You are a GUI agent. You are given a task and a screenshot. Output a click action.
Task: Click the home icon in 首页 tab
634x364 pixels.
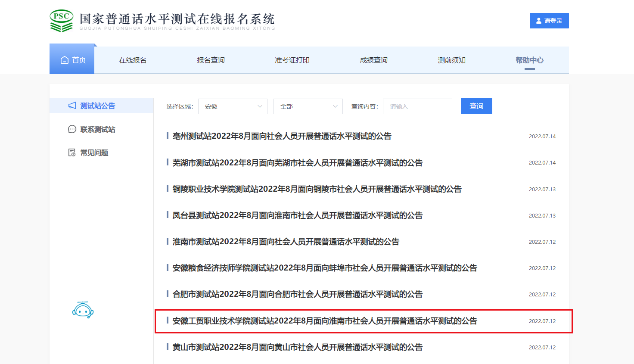tap(65, 60)
